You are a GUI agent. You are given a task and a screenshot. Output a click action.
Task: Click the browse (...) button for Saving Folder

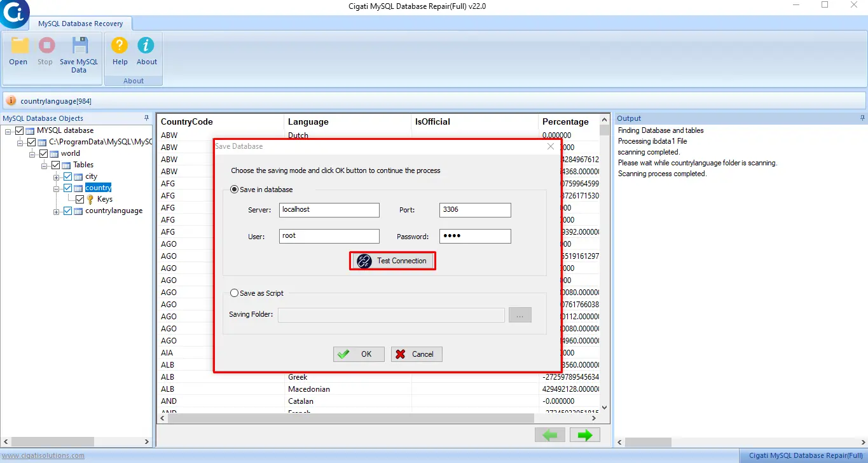520,315
